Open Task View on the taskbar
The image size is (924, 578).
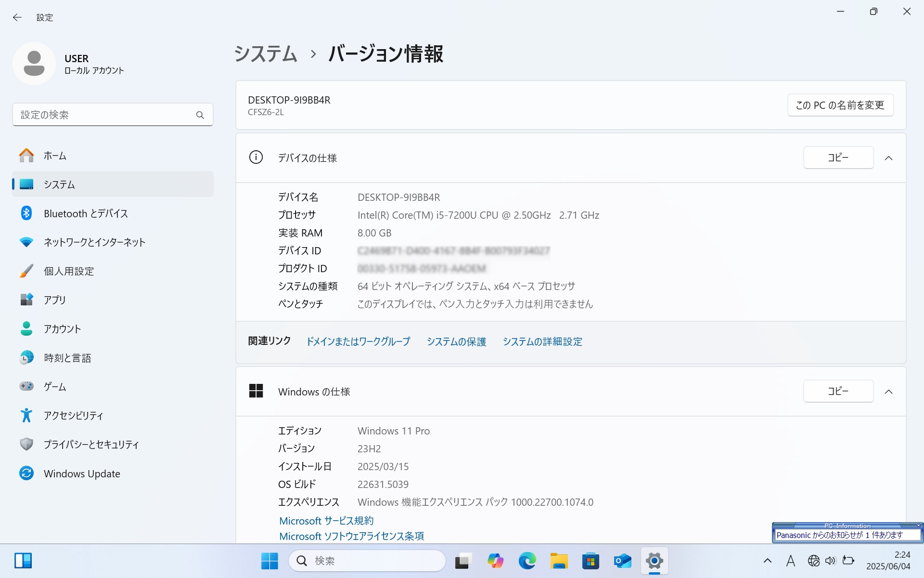click(463, 561)
